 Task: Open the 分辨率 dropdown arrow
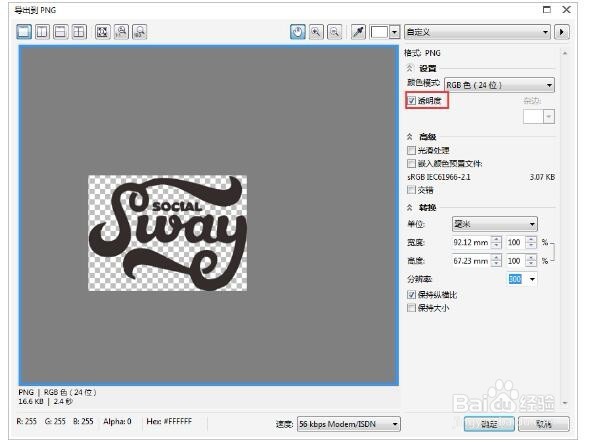[x=532, y=279]
